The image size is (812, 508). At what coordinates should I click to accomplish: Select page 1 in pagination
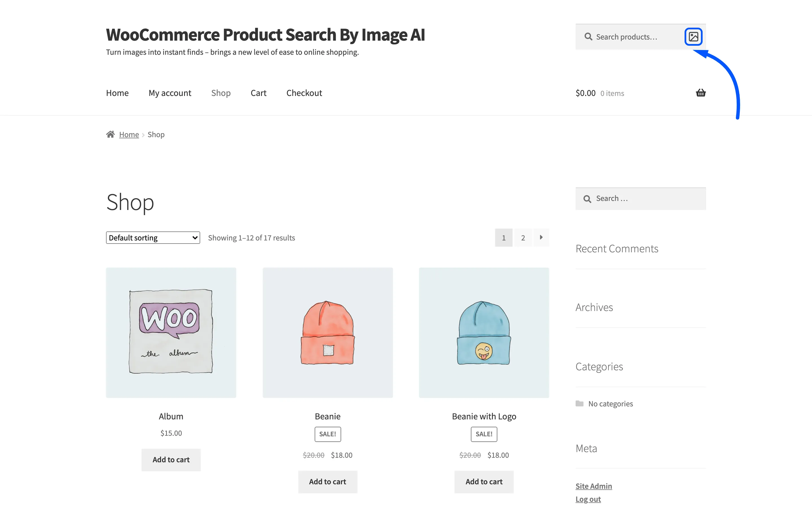(x=503, y=238)
